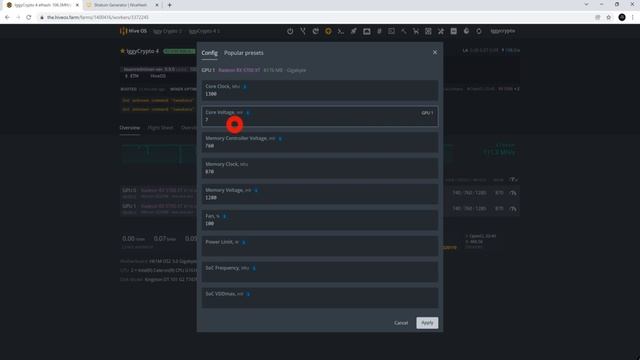Go back in the browser
Viewport: 640px width, 360px height.
[7, 17]
